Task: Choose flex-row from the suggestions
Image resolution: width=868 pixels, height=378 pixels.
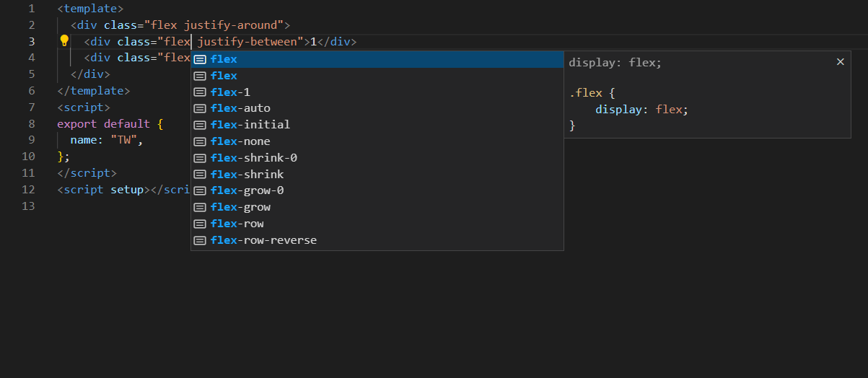Action: 377,224
